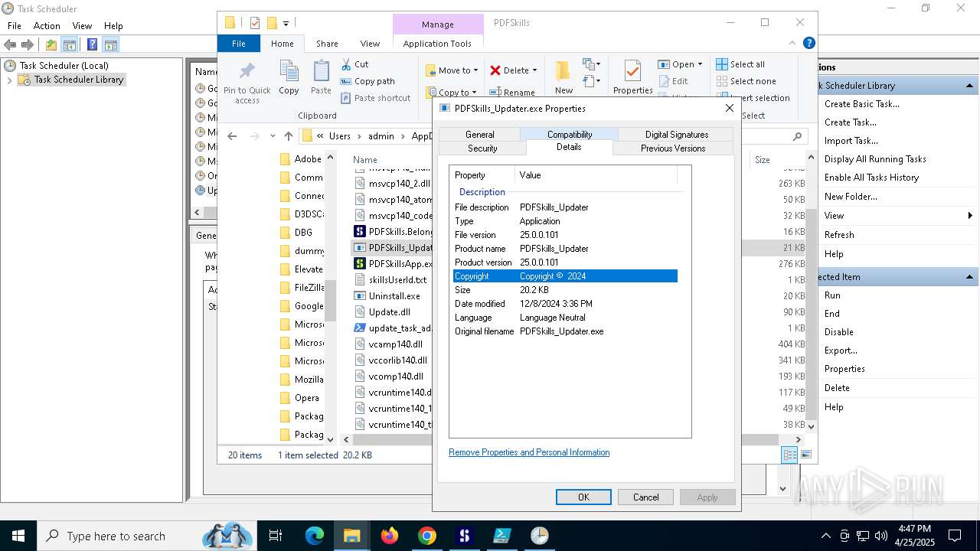The height and width of the screenshot is (551, 980).
Task: Click taskbar search box
Action: (x=145, y=536)
